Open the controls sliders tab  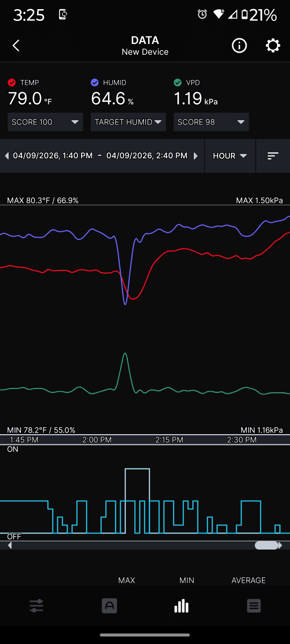(37, 606)
